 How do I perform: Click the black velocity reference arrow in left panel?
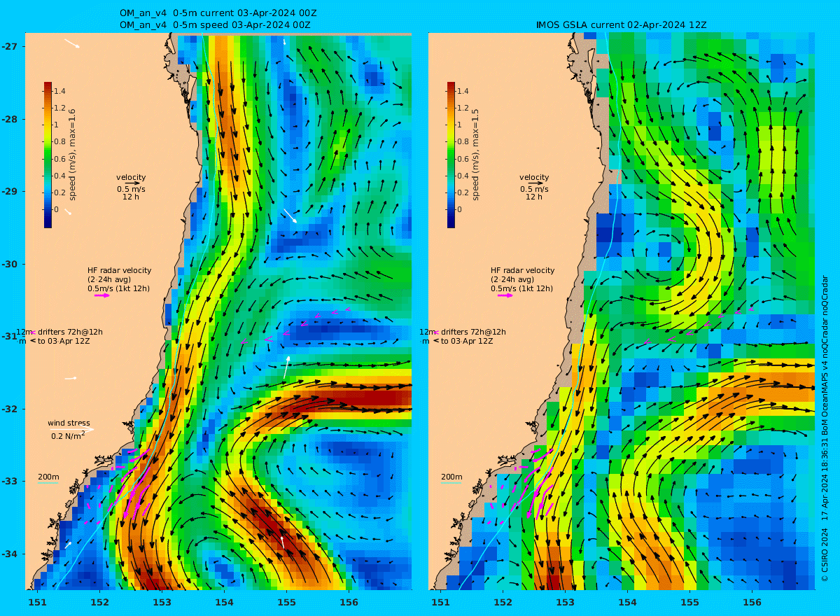132,183
